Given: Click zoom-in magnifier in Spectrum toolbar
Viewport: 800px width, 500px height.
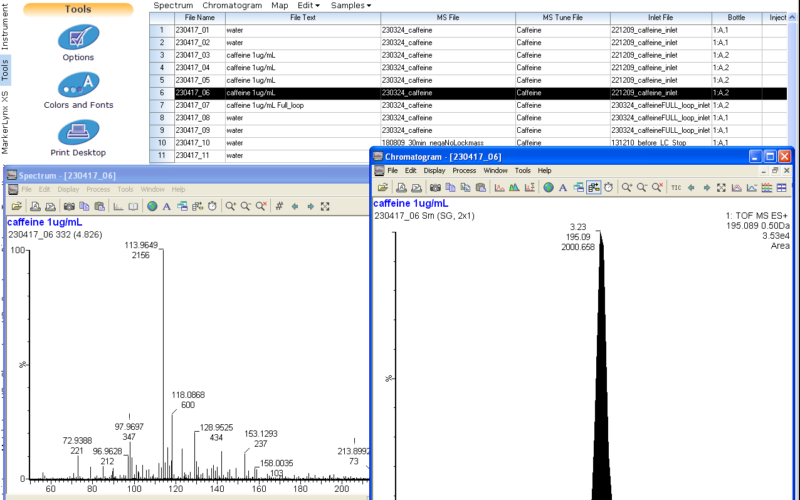Looking at the screenshot, I should pyautogui.click(x=230, y=206).
